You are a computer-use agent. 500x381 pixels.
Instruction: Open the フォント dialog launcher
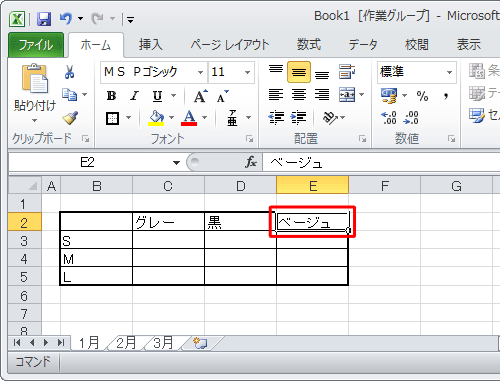click(249, 139)
